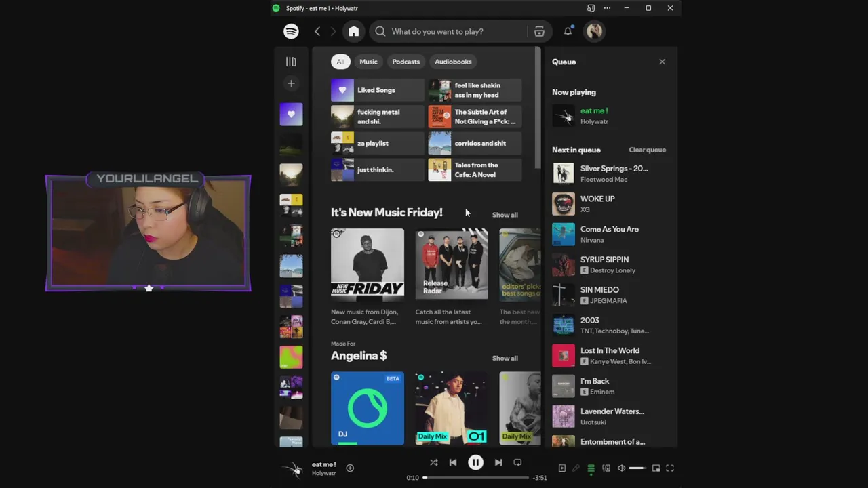Open the Home button

[x=354, y=31]
